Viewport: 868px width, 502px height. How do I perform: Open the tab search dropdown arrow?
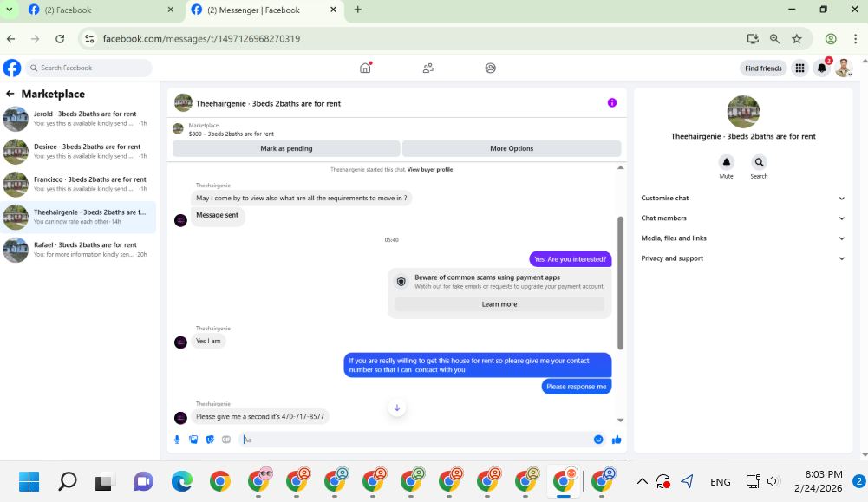10,10
